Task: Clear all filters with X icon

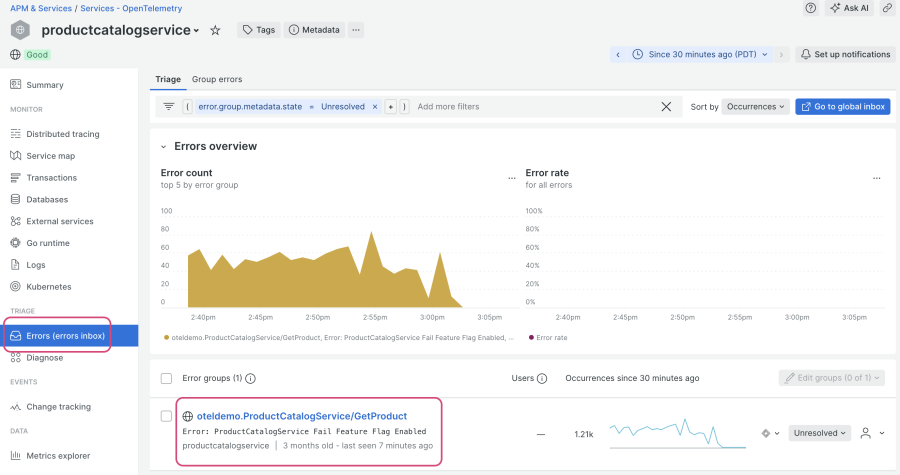Action: pos(666,107)
